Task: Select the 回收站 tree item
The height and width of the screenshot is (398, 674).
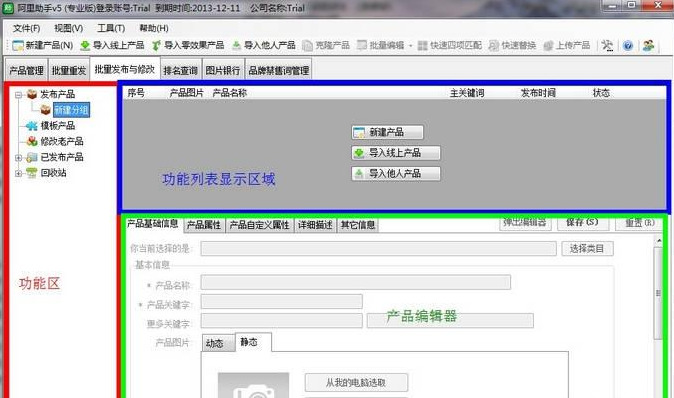Action: [53, 173]
